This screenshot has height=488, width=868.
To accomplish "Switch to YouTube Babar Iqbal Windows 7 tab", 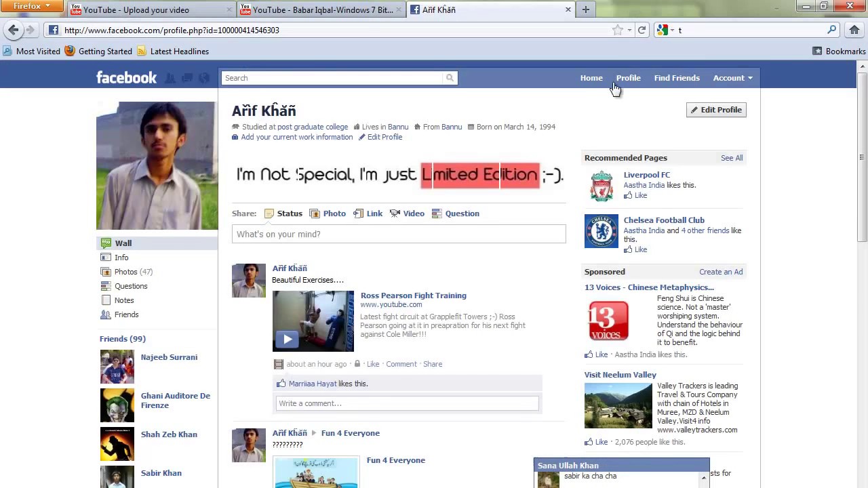I will click(x=320, y=9).
